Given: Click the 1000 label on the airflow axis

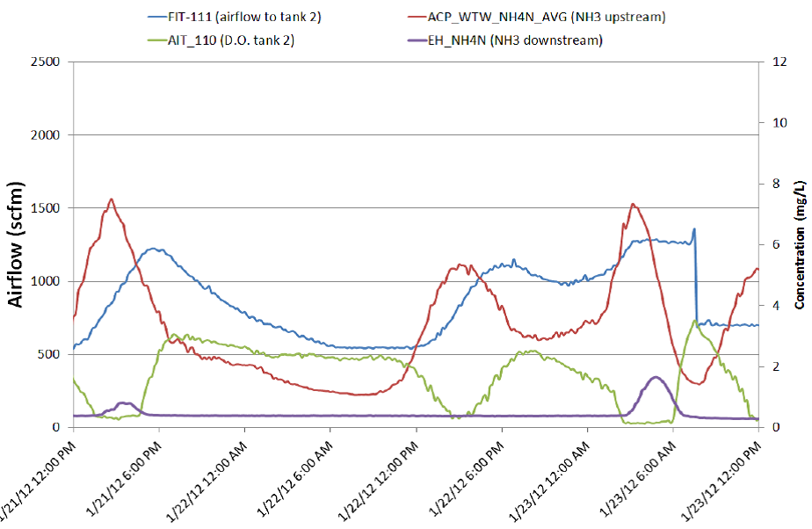Looking at the screenshot, I should 46,281.
